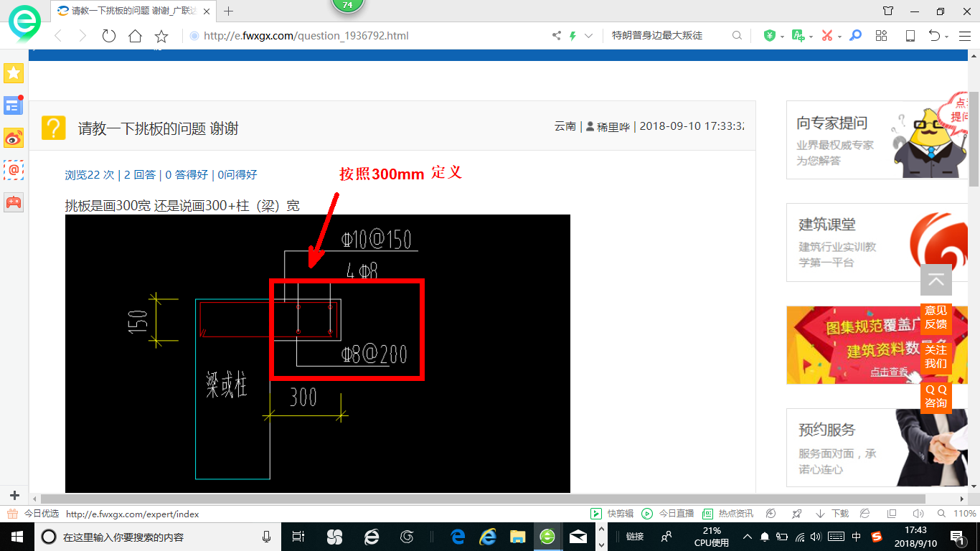
Task: Open File Explorer from the taskbar
Action: (517, 537)
